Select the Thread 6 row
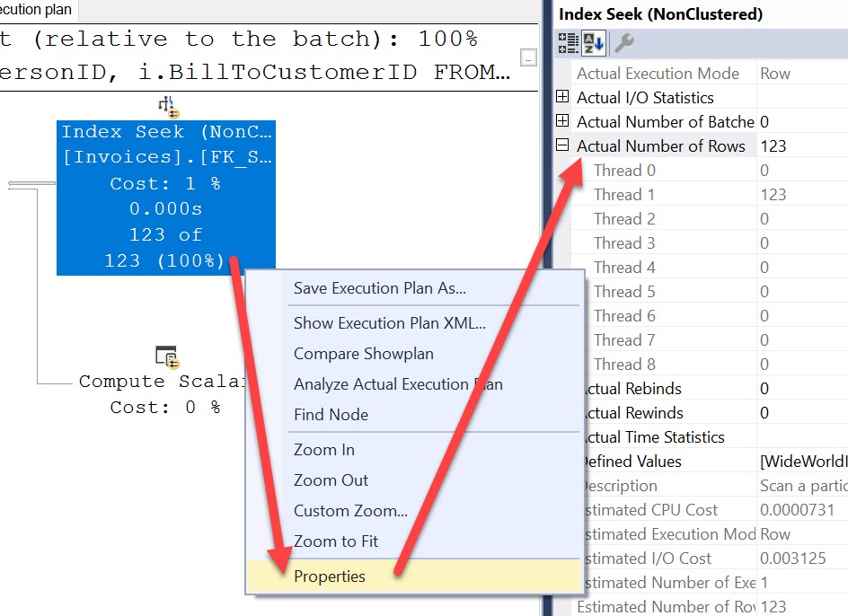Viewport: 848px width, 616px height. pos(716,315)
